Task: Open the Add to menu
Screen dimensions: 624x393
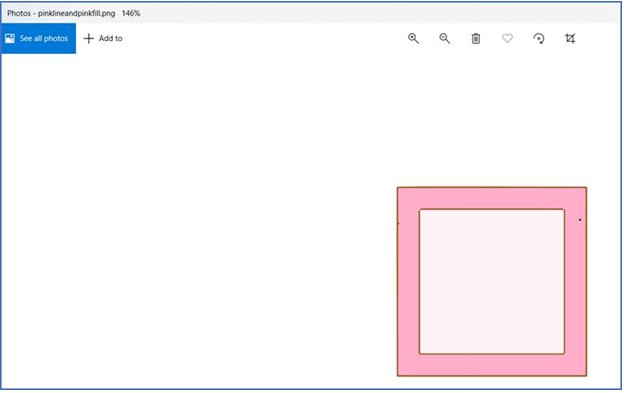Action: (103, 38)
